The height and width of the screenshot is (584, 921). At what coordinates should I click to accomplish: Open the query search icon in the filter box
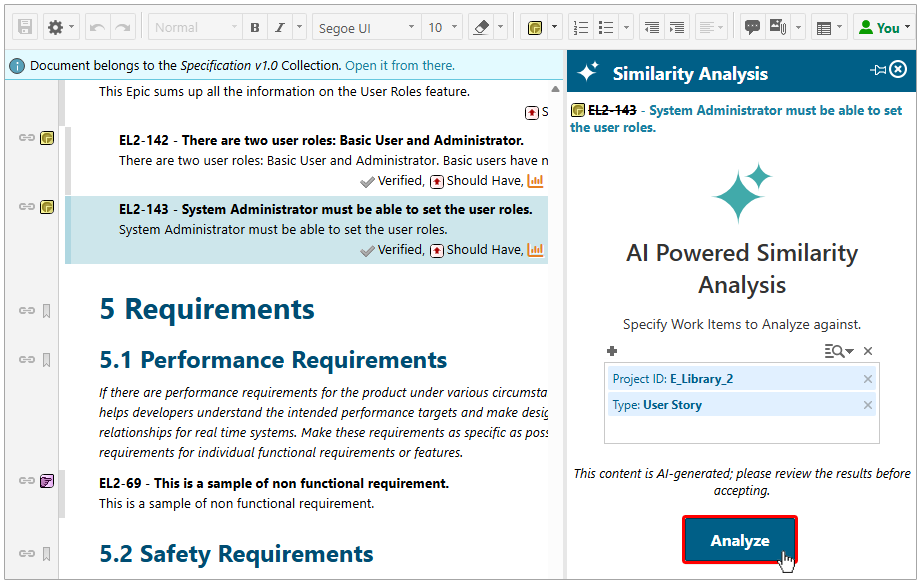(834, 352)
